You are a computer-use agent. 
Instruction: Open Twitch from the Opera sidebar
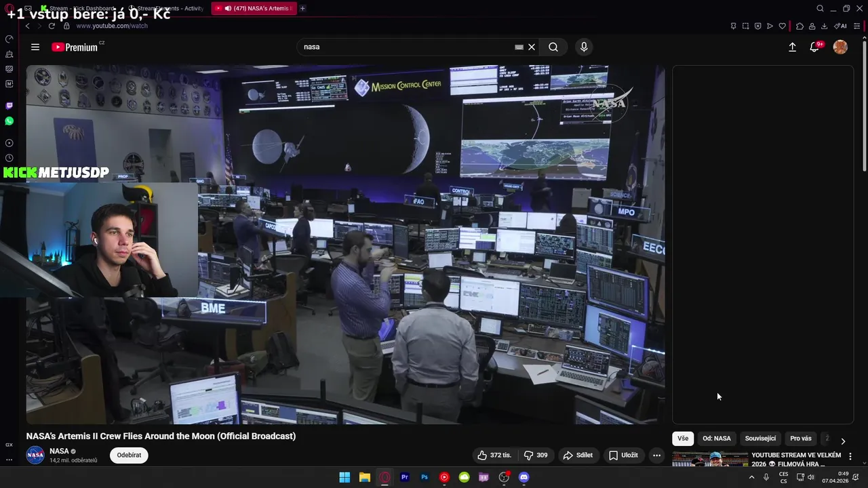click(x=9, y=106)
